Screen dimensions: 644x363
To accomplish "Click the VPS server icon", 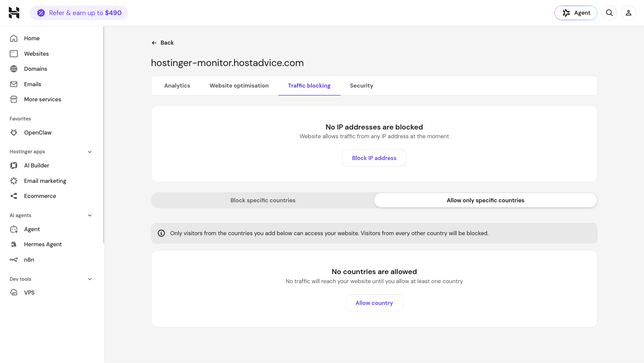I will coord(14,293).
